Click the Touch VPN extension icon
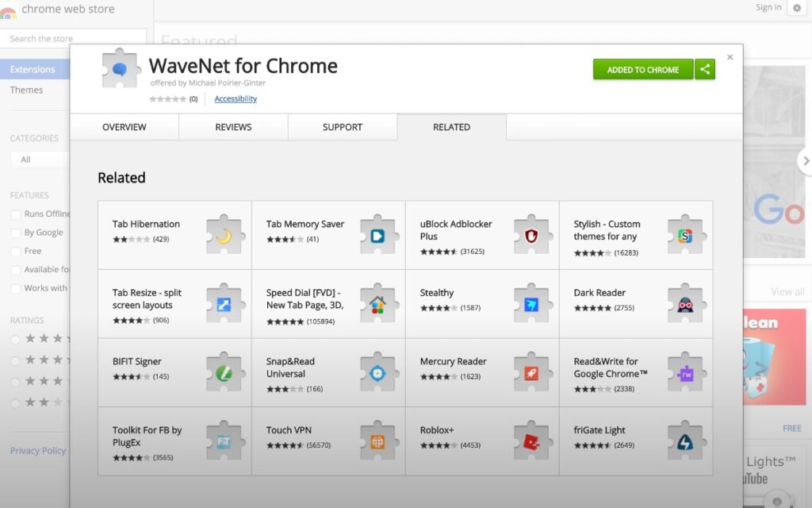 click(377, 441)
